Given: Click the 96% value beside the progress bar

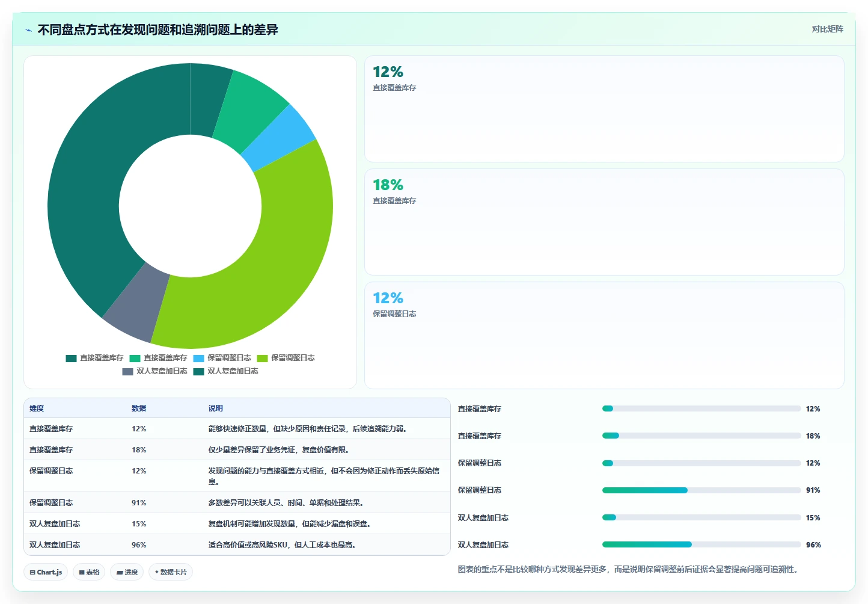Looking at the screenshot, I should point(813,545).
